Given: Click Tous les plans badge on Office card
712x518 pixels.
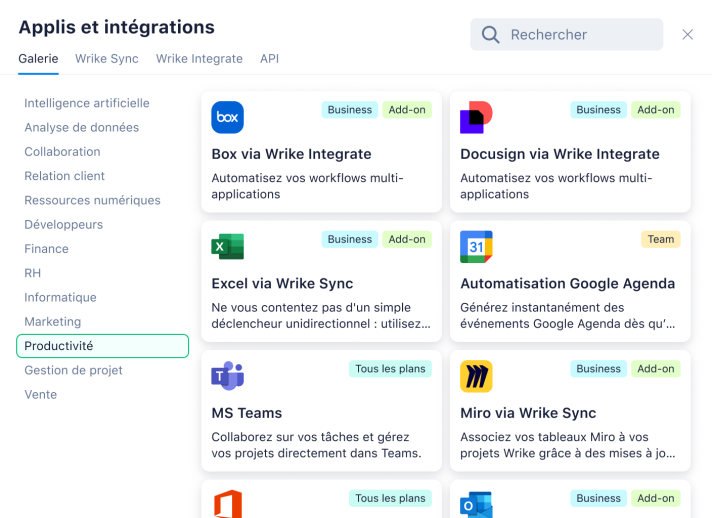Looking at the screenshot, I should [390, 498].
